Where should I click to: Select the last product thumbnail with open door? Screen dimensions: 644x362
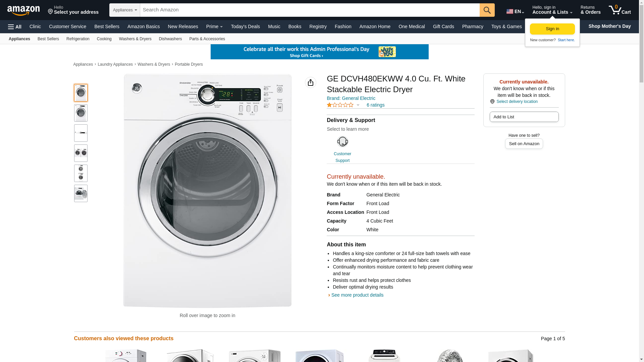click(81, 193)
